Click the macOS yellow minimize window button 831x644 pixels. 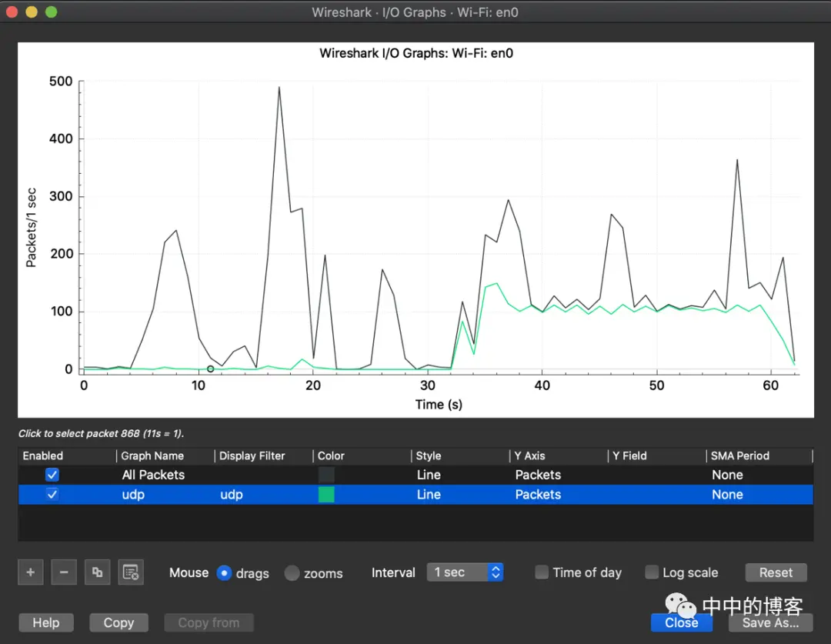tap(32, 12)
